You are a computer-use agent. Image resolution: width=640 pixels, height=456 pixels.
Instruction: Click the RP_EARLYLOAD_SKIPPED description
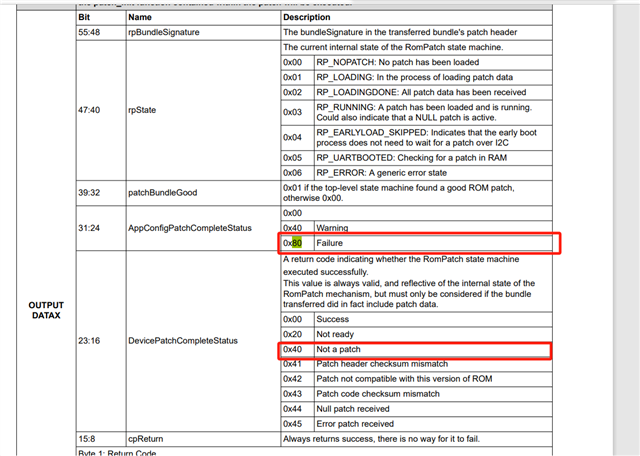(427, 138)
